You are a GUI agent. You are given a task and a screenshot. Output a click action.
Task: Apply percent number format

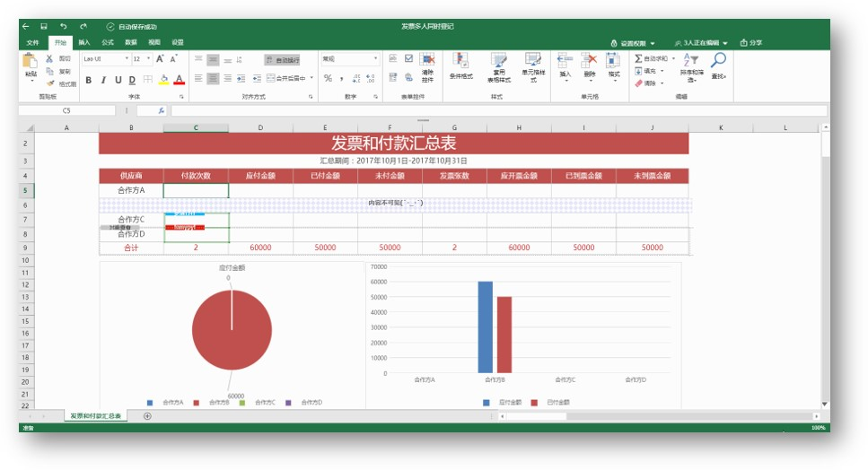tap(329, 78)
